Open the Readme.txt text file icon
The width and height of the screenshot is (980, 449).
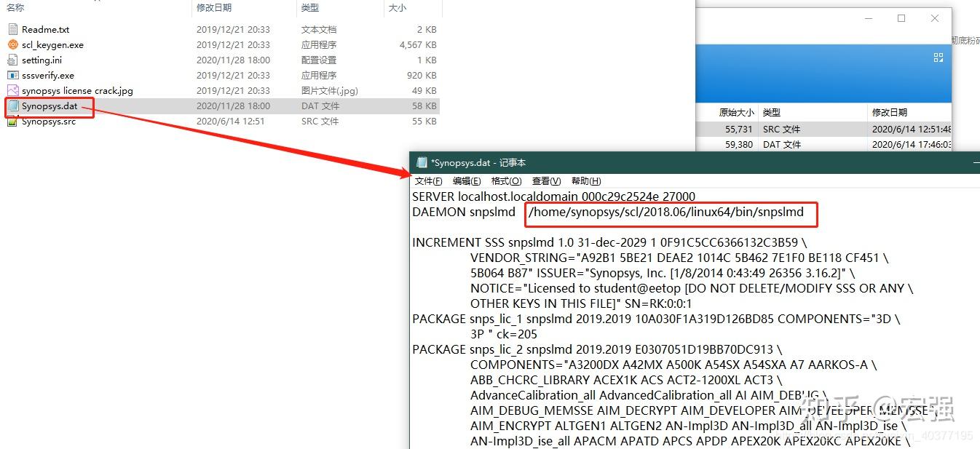click(13, 29)
